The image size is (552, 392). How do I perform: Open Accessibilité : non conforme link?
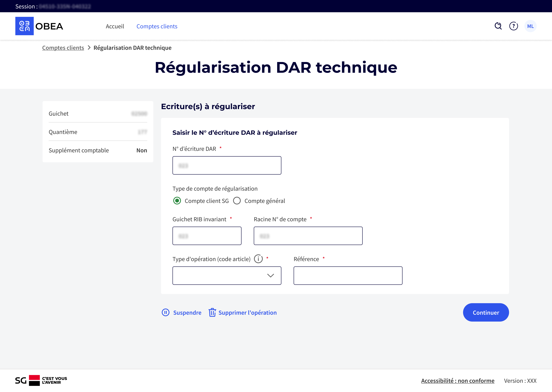458,381
